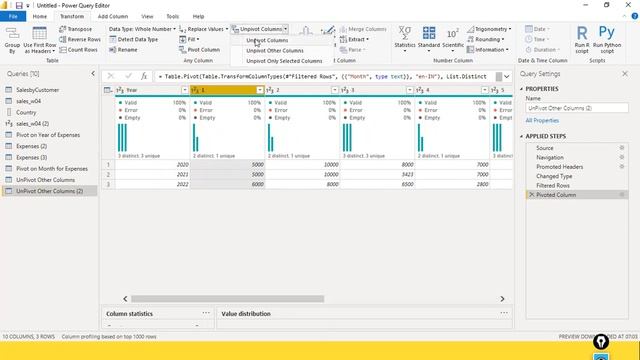640x360 pixels.
Task: Click Use First Row as Headers icon
Action: (x=39, y=33)
